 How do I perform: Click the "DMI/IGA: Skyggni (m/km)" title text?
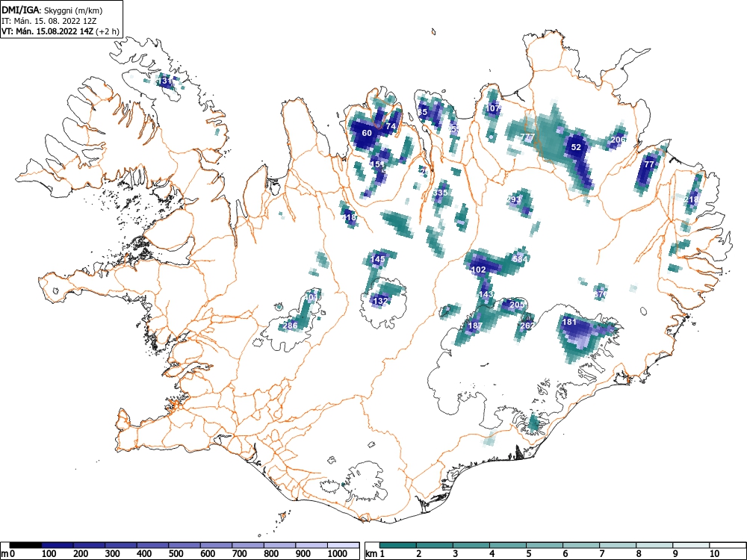pos(52,10)
